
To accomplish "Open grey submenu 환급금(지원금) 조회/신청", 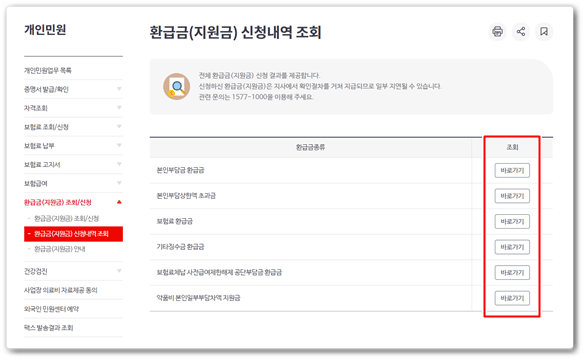I will click(x=67, y=218).
